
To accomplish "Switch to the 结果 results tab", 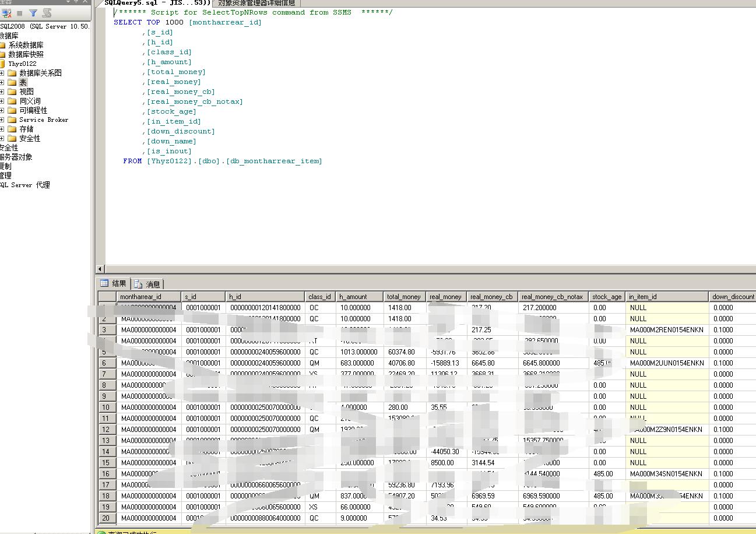I will [114, 283].
